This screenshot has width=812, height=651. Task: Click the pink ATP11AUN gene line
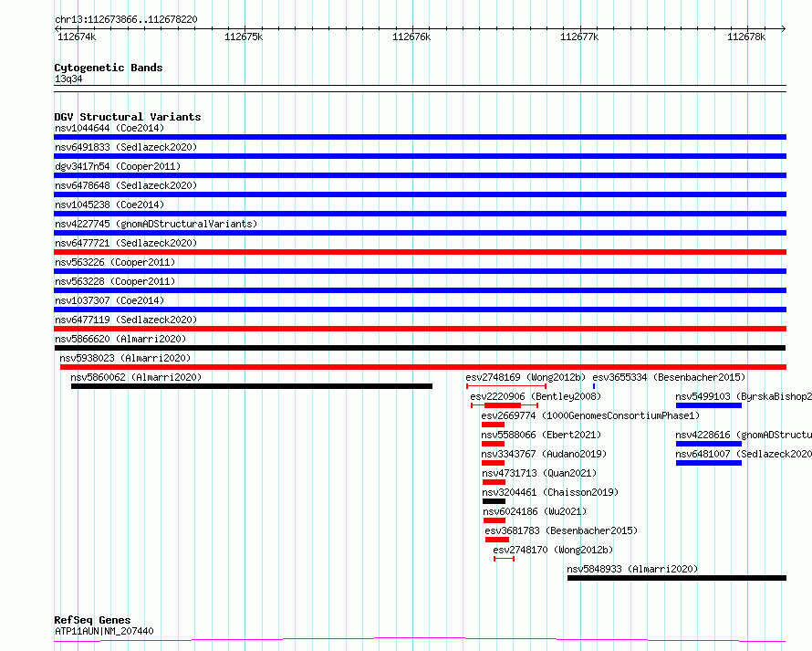click(x=420, y=640)
